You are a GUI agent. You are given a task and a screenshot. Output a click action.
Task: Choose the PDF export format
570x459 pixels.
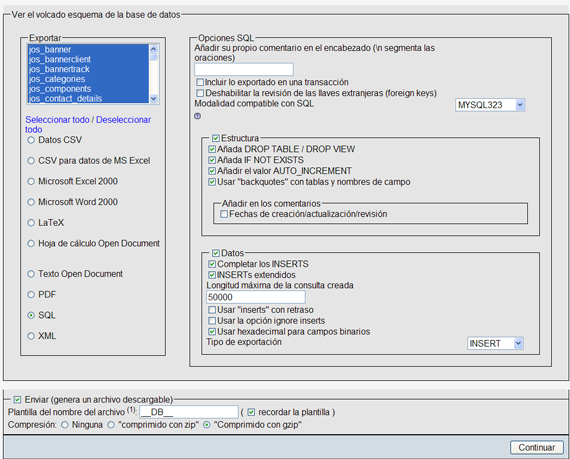pos(31,295)
